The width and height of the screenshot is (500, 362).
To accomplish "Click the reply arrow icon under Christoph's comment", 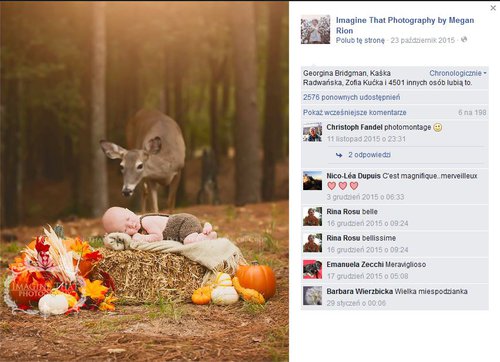I will tap(339, 155).
